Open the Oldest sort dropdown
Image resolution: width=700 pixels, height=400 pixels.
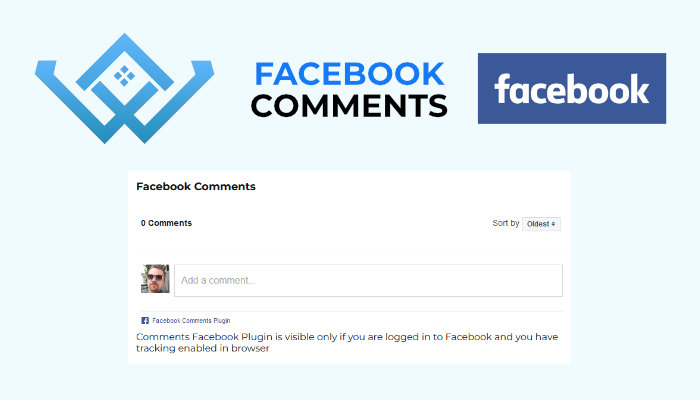pyautogui.click(x=541, y=224)
